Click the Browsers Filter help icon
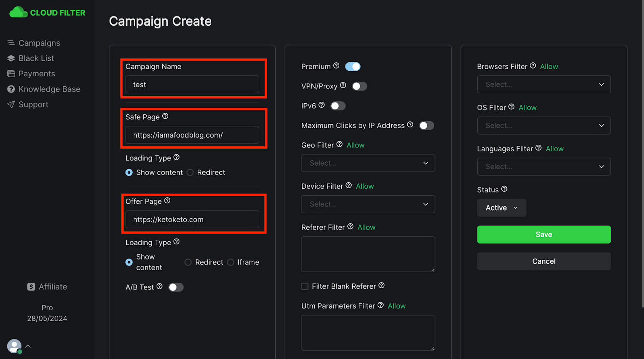644x359 pixels. click(533, 66)
